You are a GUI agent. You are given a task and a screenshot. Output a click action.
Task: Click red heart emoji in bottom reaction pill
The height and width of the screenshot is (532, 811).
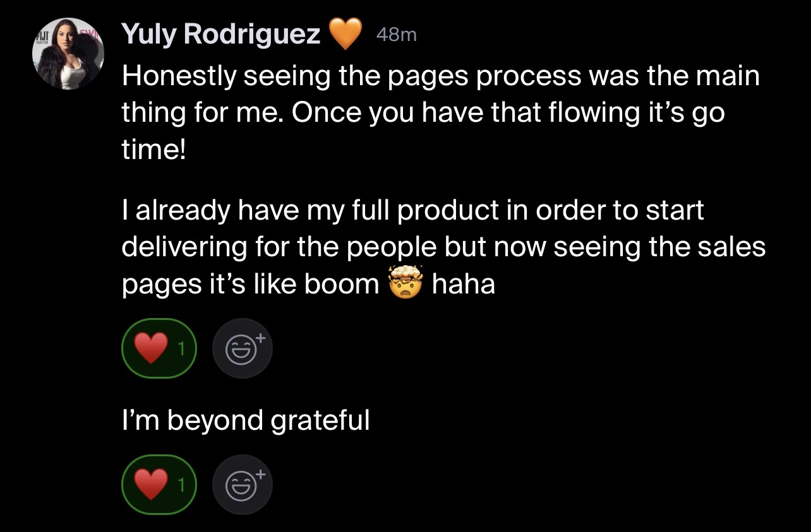(x=152, y=485)
